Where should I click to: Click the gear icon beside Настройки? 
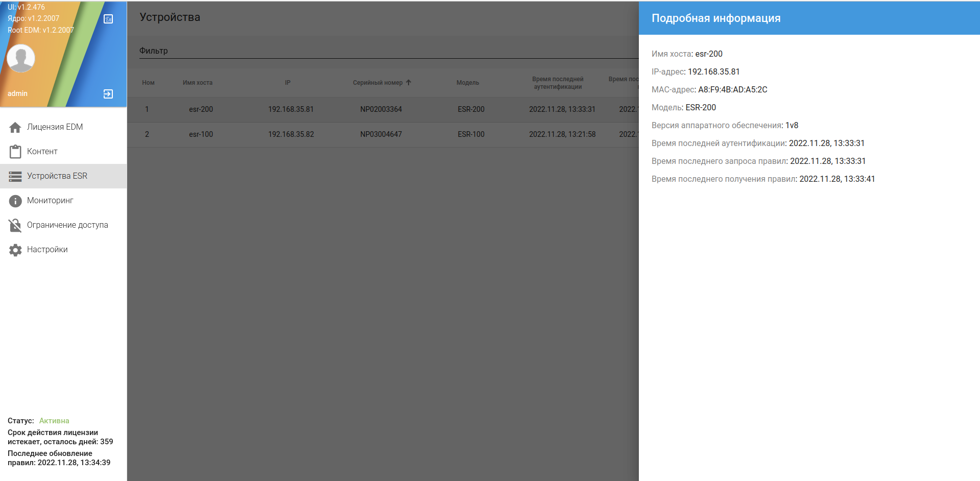[15, 250]
